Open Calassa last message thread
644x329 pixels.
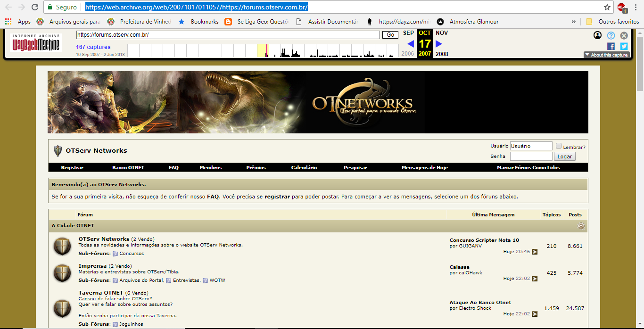(x=459, y=267)
